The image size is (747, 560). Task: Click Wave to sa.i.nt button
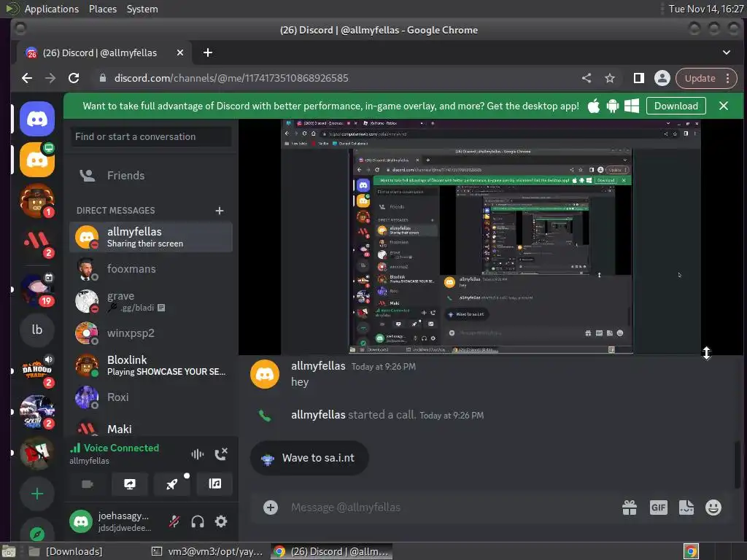[x=309, y=458]
